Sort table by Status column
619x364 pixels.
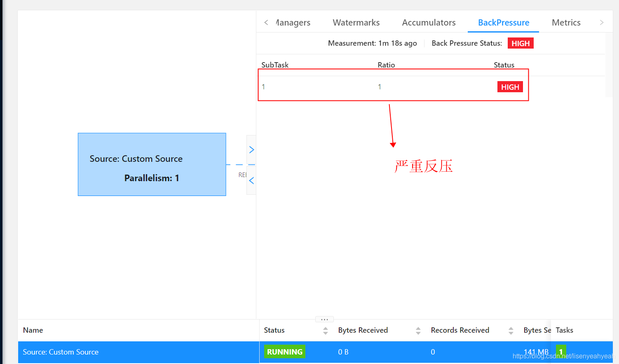[x=326, y=331]
